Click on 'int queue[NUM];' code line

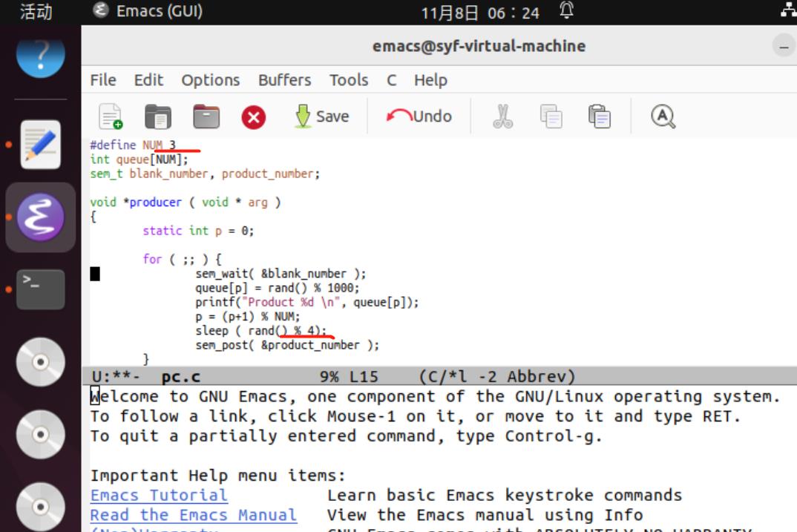point(139,159)
